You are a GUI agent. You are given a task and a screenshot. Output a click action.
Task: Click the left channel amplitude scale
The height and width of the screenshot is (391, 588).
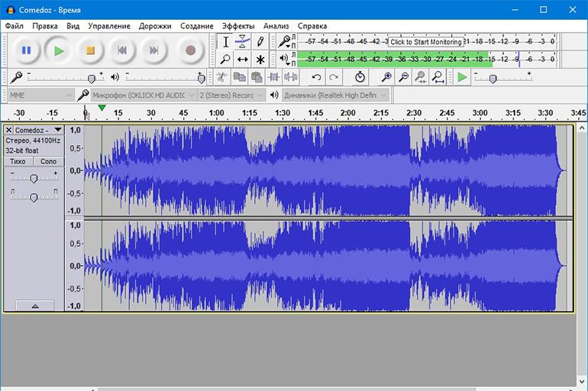pyautogui.click(x=75, y=170)
